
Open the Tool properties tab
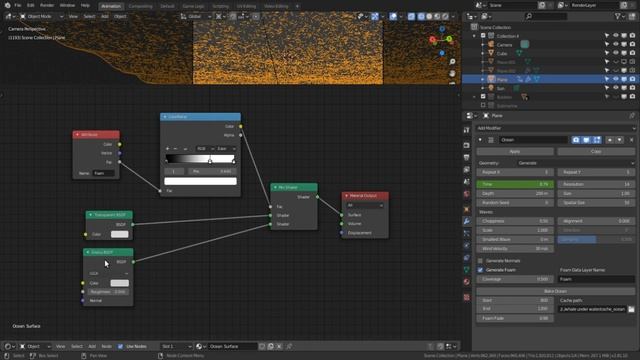(x=467, y=130)
